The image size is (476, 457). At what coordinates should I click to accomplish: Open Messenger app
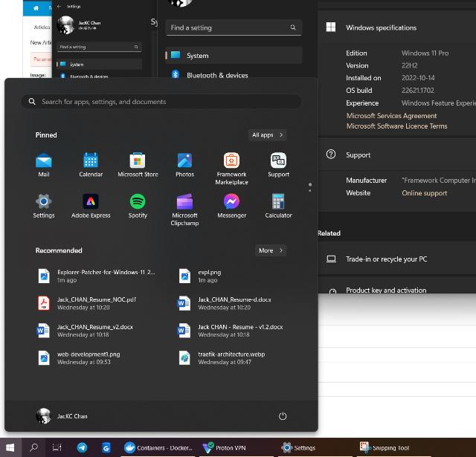click(231, 206)
